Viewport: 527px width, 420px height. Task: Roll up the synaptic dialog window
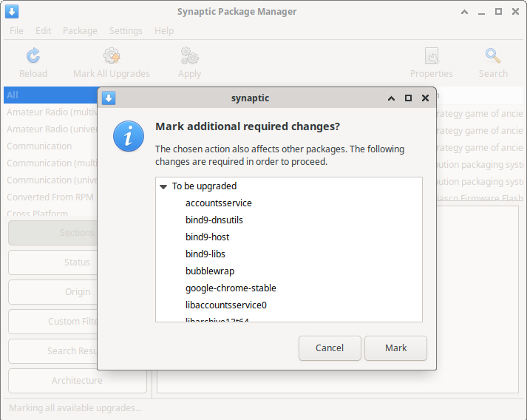391,98
